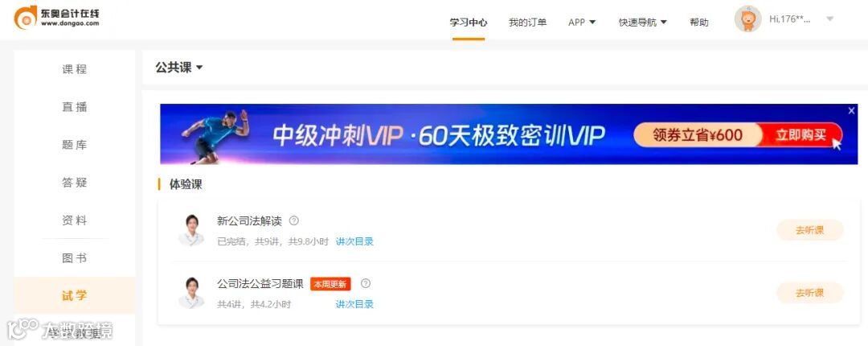
Task: Expand the 快速导航 dropdown
Action: coord(643,23)
